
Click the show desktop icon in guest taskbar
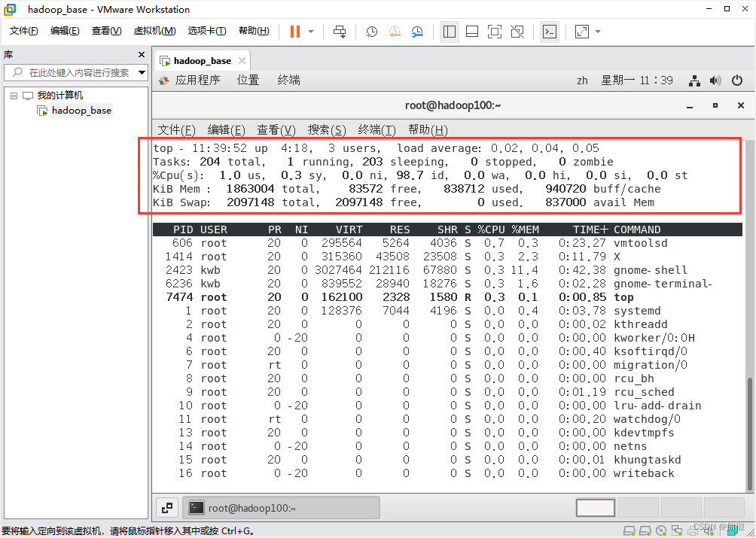coord(167,508)
